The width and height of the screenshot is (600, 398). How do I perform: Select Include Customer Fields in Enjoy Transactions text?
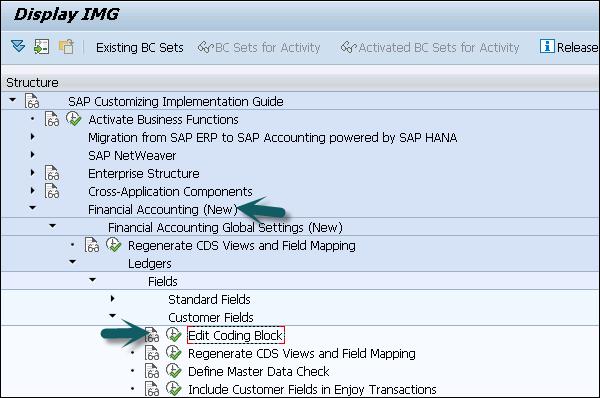point(312,389)
